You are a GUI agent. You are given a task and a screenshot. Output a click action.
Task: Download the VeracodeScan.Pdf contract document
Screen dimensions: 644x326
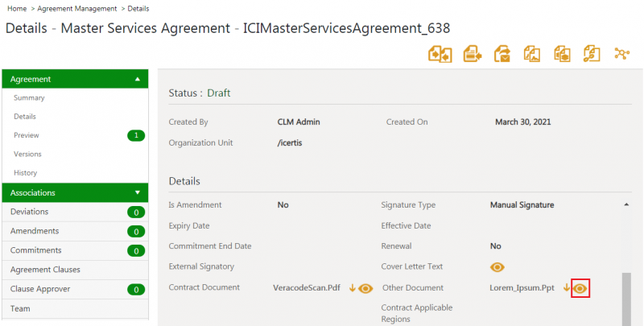point(353,288)
